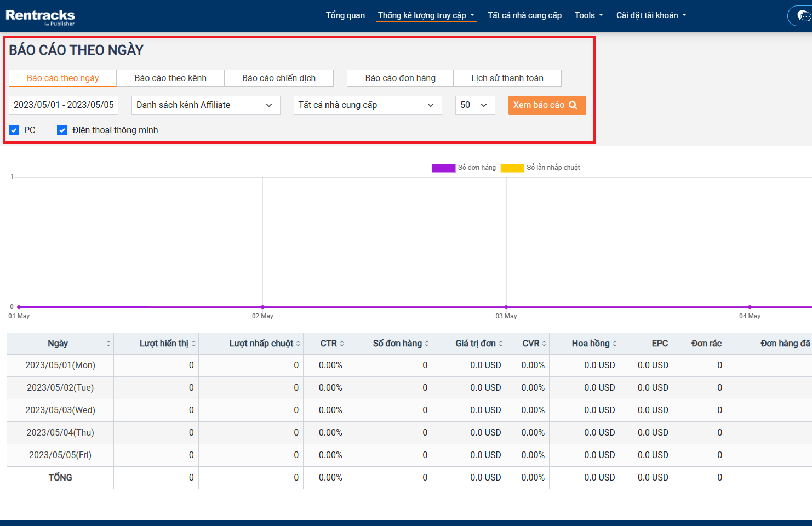
Task: Go to Tổng quan page
Action: (345, 15)
